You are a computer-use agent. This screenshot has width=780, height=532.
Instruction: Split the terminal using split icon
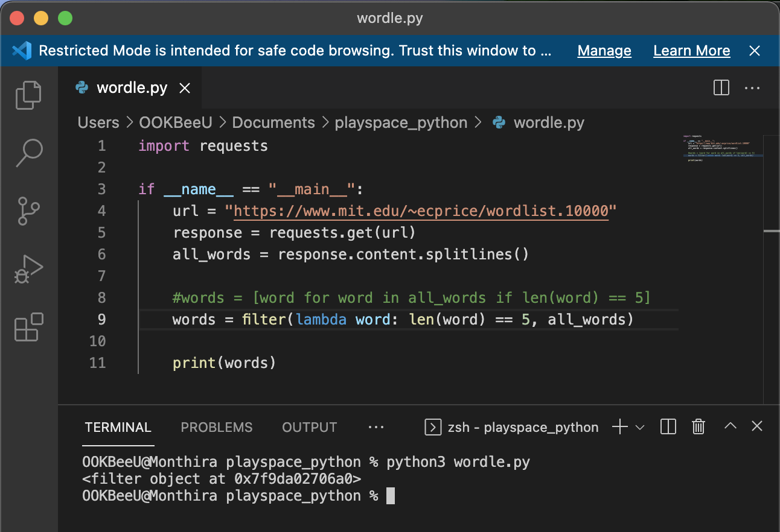click(x=668, y=426)
